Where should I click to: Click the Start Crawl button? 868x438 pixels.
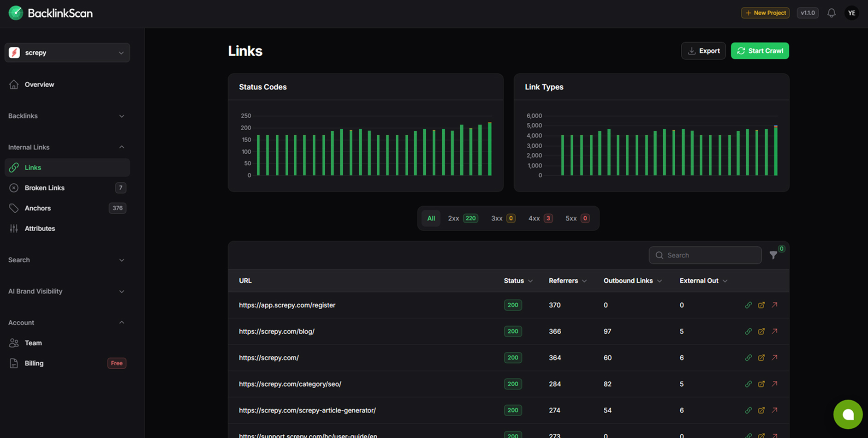[760, 51]
